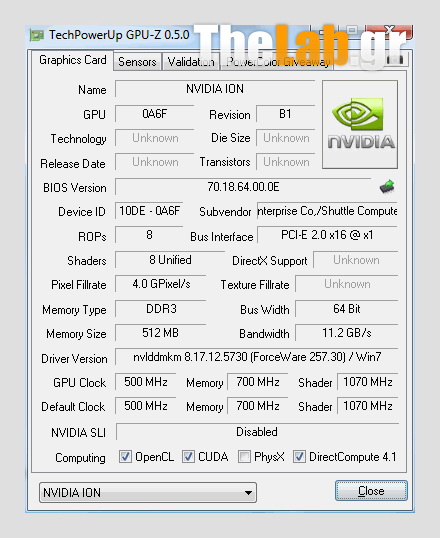Click the Shaders field 8 Unified

click(170, 260)
